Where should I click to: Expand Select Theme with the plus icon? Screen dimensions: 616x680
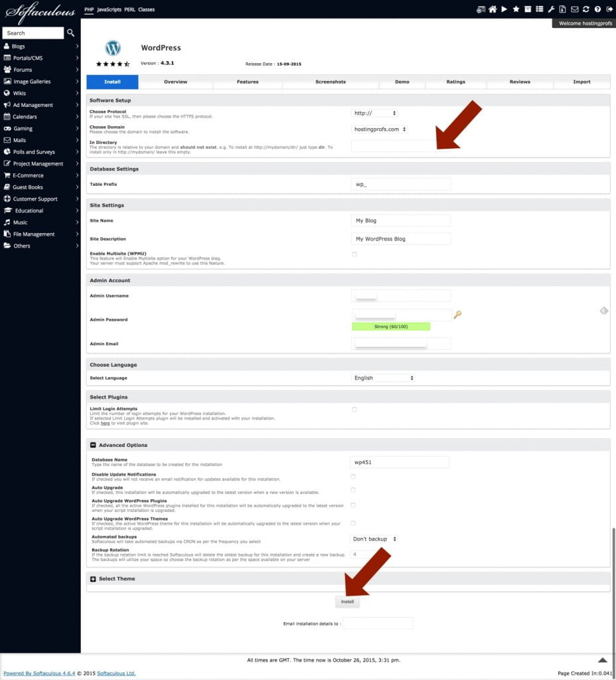point(93,579)
